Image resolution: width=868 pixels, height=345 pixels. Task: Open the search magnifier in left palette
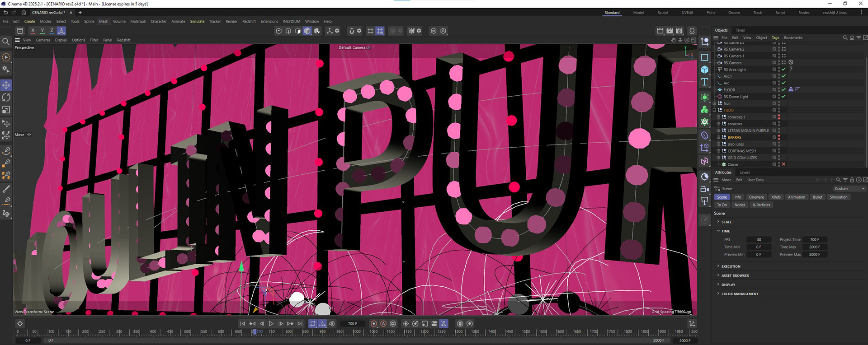click(6, 42)
